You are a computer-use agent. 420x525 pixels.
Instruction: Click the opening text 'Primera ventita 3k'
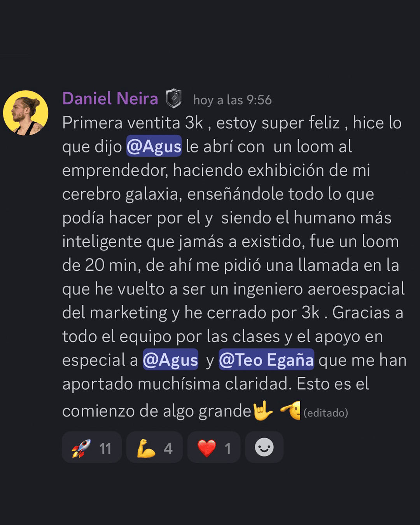tap(133, 123)
